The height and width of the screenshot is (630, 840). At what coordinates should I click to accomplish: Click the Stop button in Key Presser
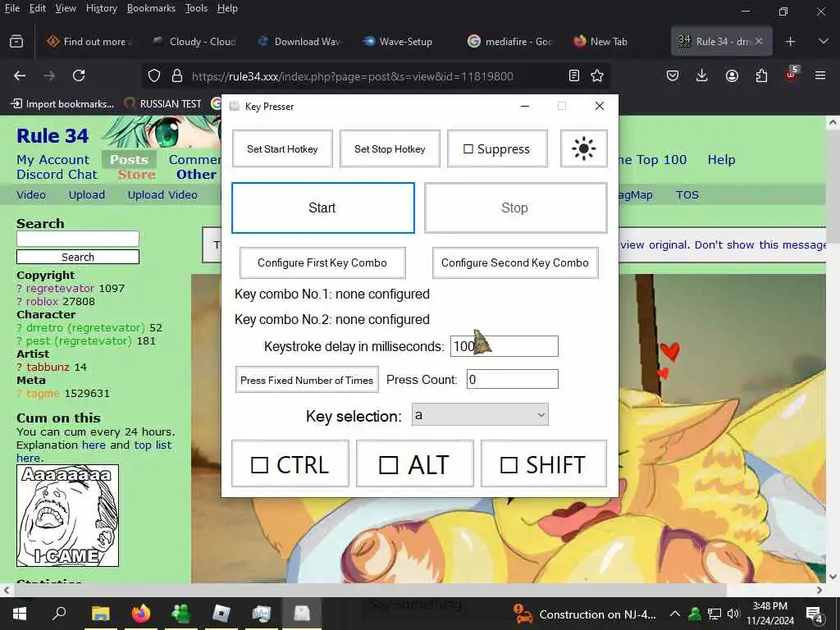515,208
